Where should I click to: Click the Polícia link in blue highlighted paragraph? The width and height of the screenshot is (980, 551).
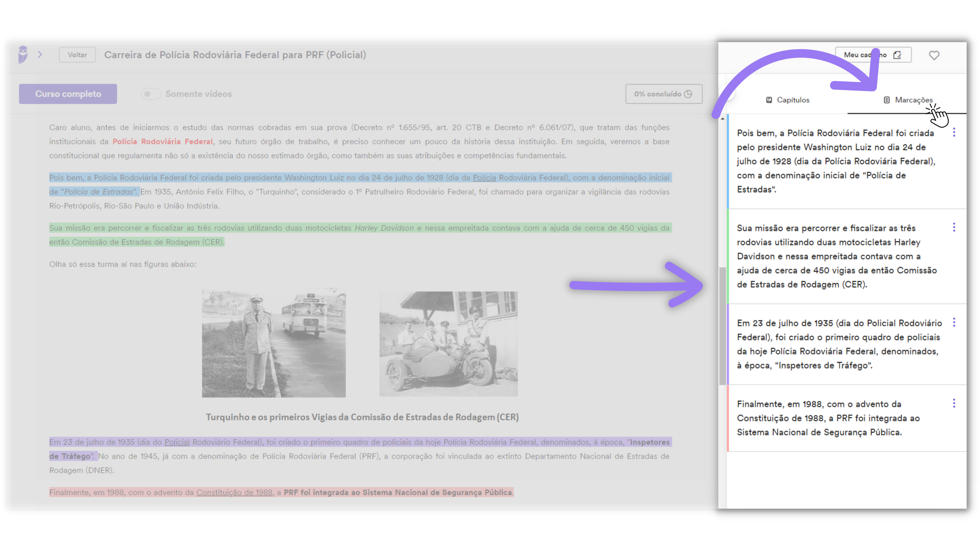click(x=484, y=178)
